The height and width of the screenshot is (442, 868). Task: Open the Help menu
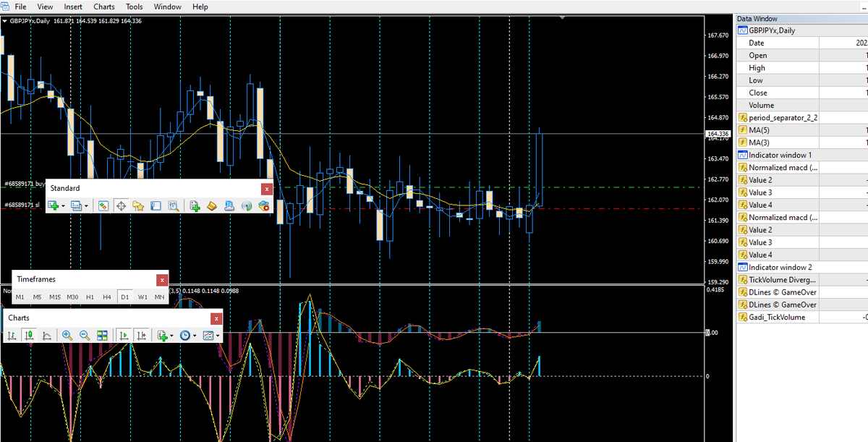(x=200, y=7)
